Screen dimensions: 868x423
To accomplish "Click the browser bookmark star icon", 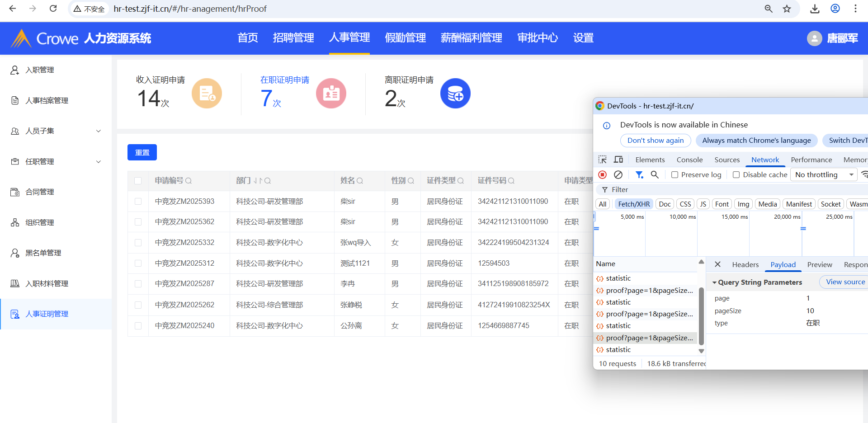I will point(787,9).
